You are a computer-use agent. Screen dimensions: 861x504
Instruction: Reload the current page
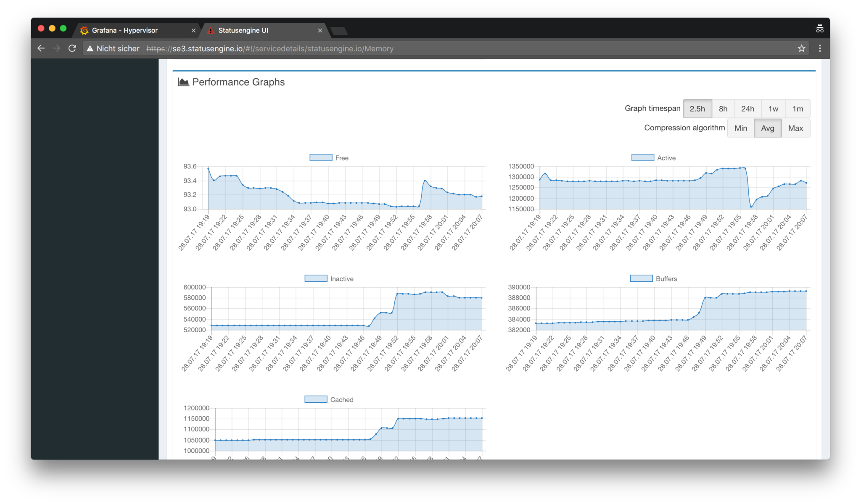(72, 48)
